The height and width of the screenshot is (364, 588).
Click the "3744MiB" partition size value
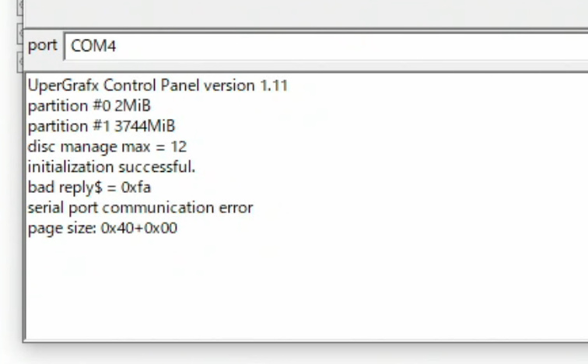(x=145, y=126)
